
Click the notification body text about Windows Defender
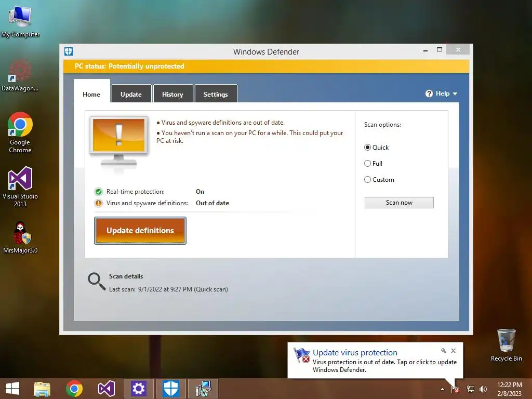coord(384,366)
